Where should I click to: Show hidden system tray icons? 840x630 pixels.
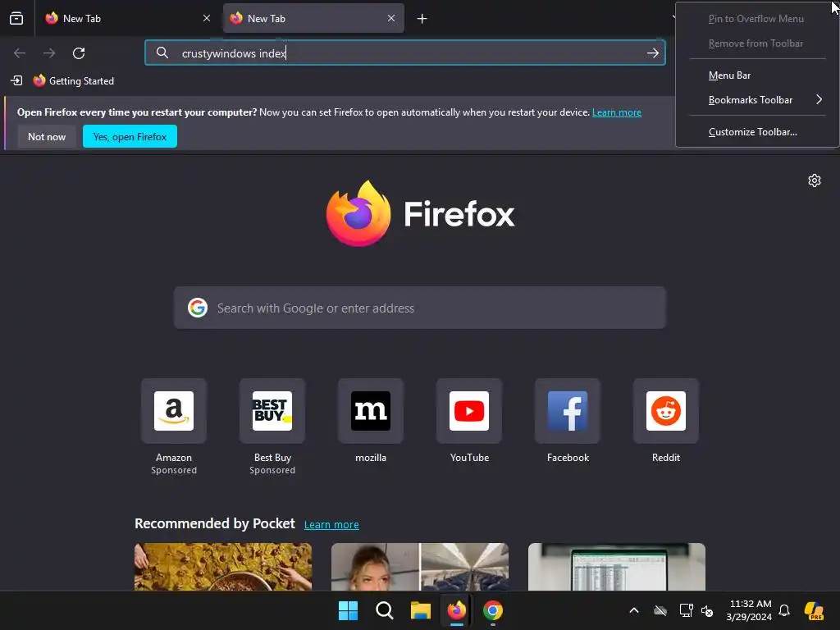(x=634, y=610)
